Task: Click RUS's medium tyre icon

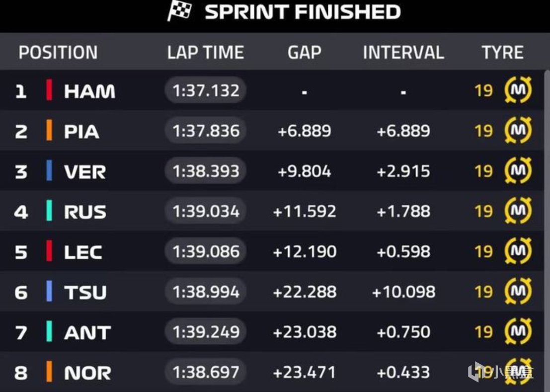Action: tap(518, 211)
